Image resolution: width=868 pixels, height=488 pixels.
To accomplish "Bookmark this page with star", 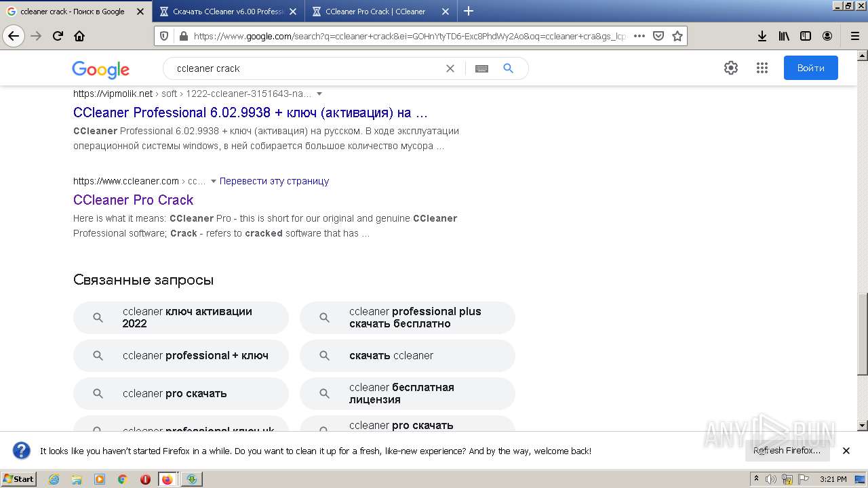I will click(x=677, y=36).
